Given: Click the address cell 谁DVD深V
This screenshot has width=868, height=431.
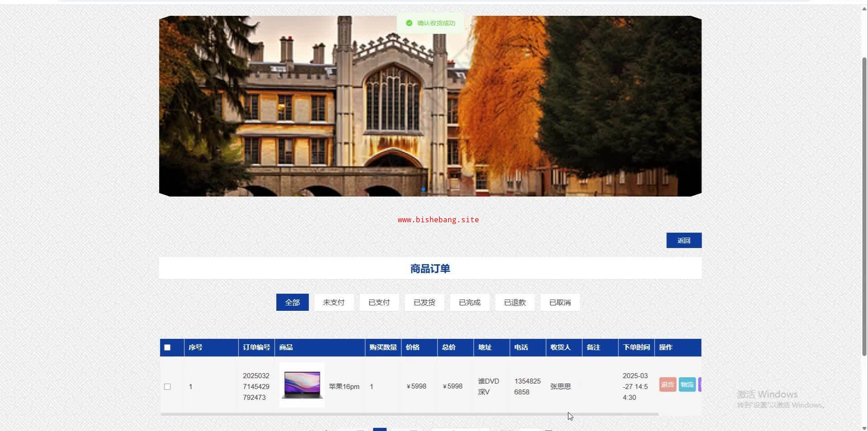Looking at the screenshot, I should (488, 387).
